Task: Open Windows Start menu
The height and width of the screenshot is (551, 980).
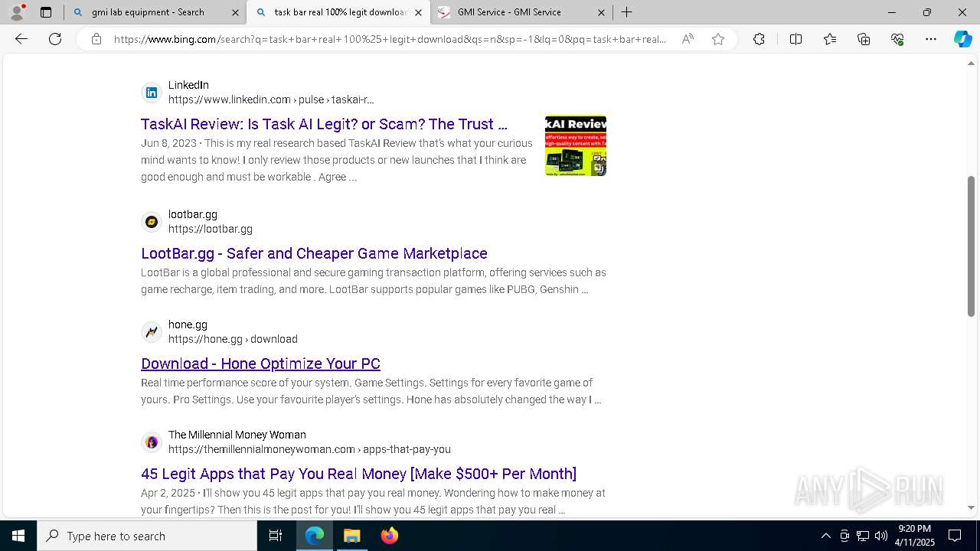Action: coord(18,536)
